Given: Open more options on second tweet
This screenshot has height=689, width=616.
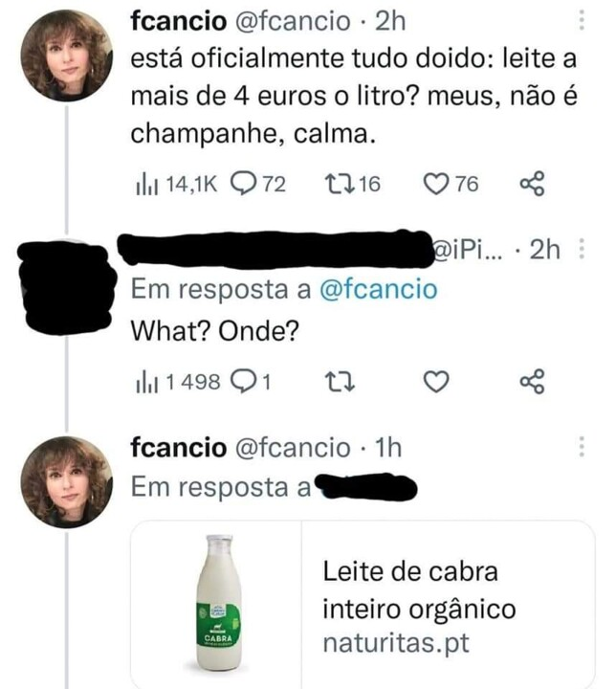Looking at the screenshot, I should coord(583,250).
